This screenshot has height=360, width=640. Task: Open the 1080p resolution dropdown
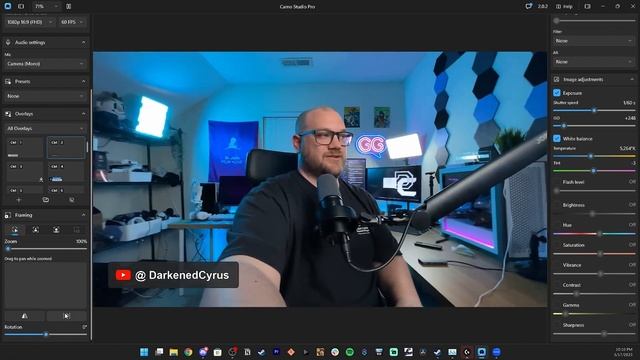click(30, 22)
